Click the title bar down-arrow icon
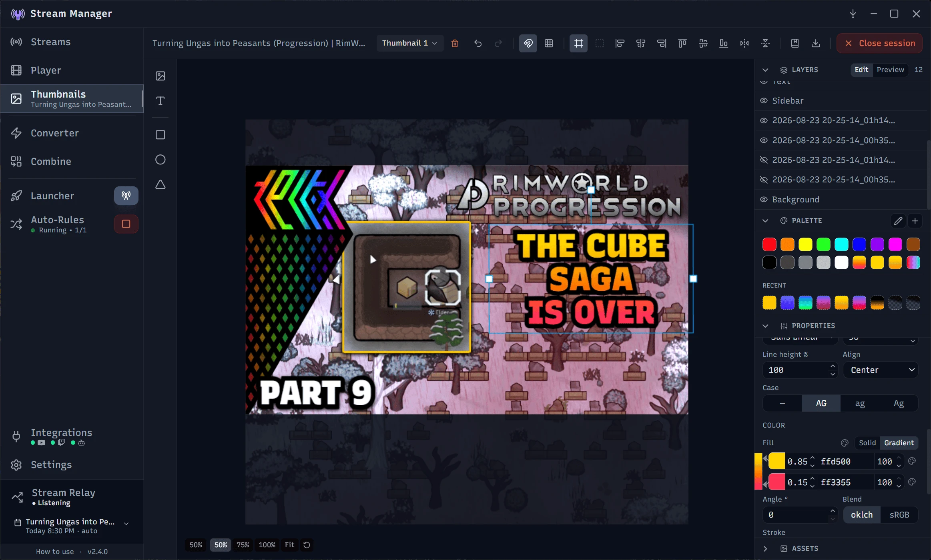931x560 pixels. (853, 14)
